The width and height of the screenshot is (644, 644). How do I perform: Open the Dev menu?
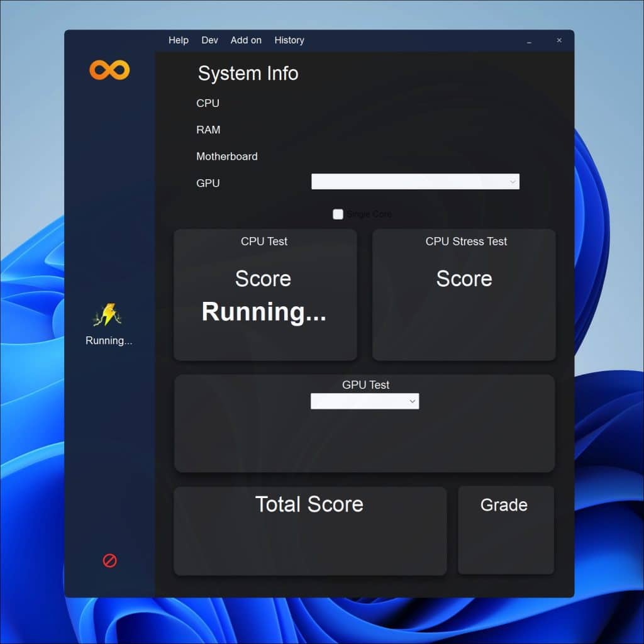click(x=209, y=40)
